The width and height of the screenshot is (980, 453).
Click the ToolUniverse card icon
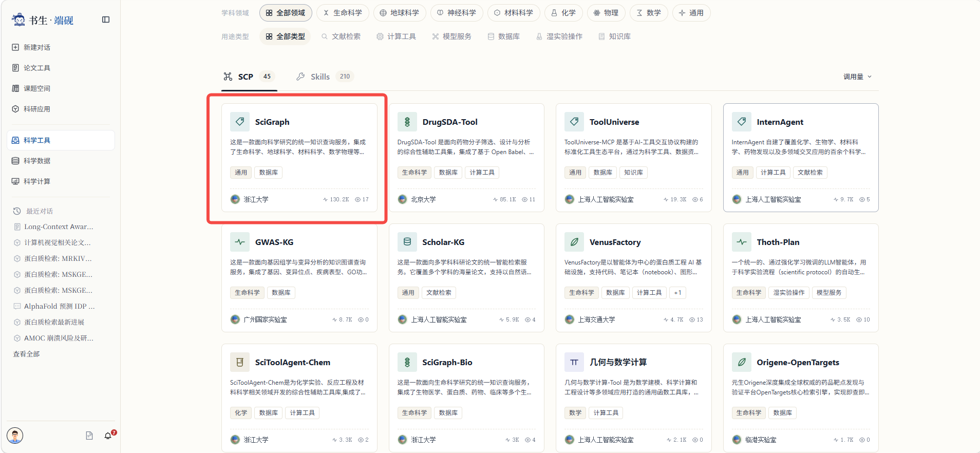(574, 122)
